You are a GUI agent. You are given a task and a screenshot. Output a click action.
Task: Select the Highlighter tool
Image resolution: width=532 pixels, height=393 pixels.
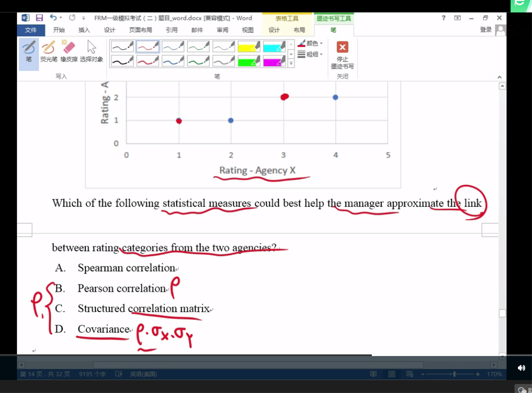pyautogui.click(x=48, y=51)
